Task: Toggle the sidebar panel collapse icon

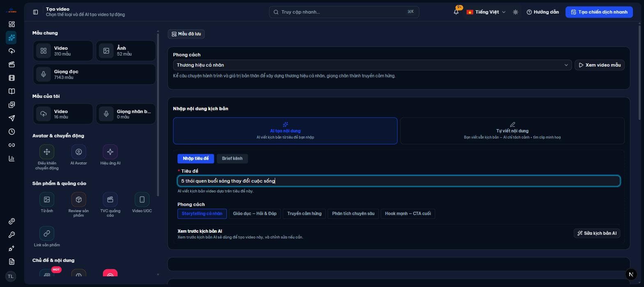Action: [36, 12]
